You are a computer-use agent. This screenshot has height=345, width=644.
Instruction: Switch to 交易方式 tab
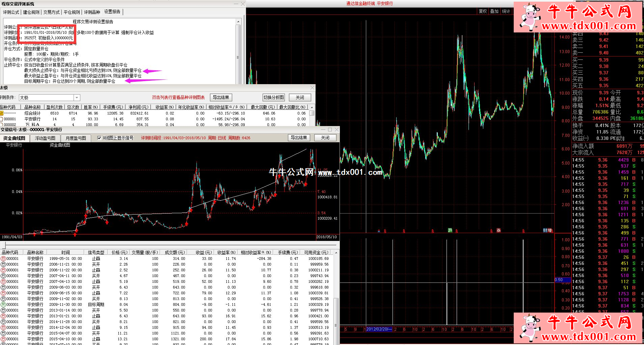(x=51, y=12)
